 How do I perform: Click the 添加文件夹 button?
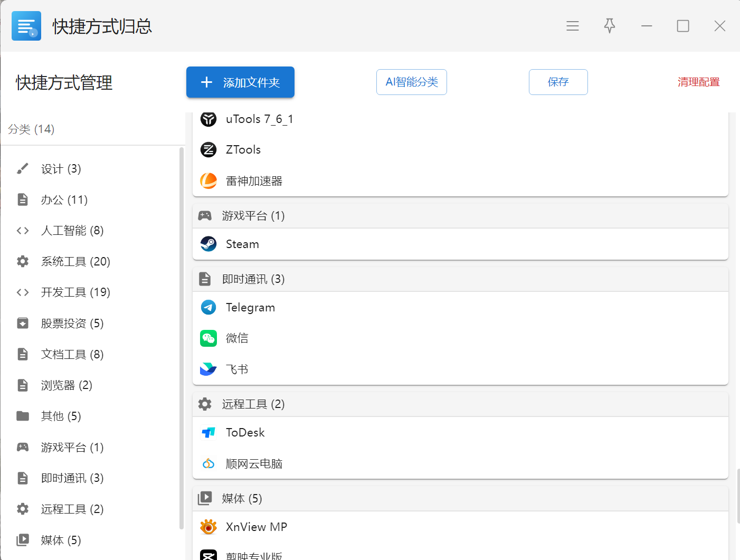240,82
